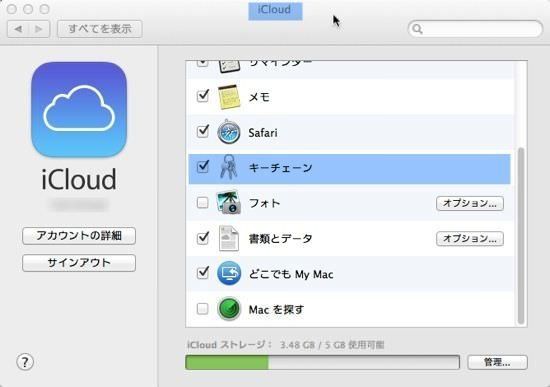Go forward with the right arrow button

click(39, 29)
